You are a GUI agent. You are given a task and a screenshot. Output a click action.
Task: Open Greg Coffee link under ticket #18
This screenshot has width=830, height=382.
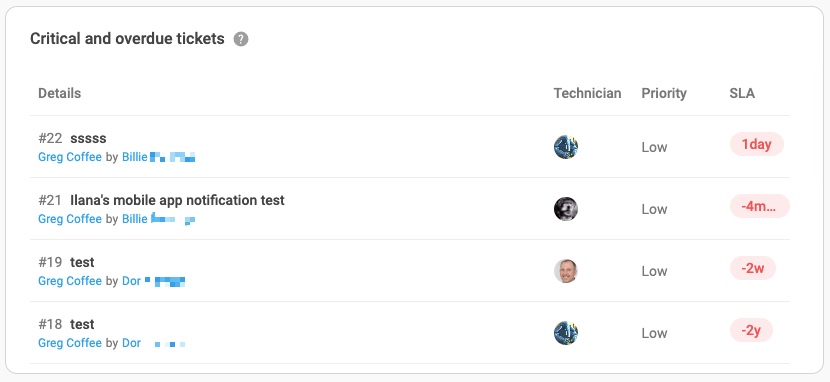pos(70,343)
